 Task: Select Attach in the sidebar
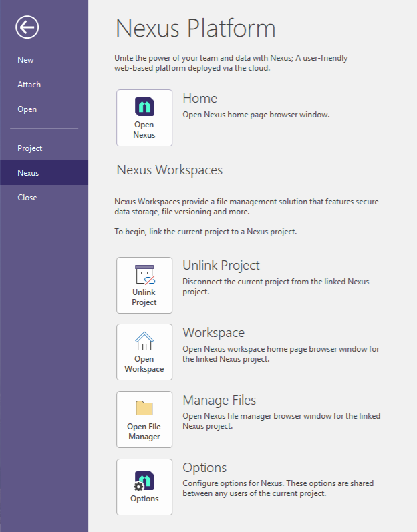(44, 85)
